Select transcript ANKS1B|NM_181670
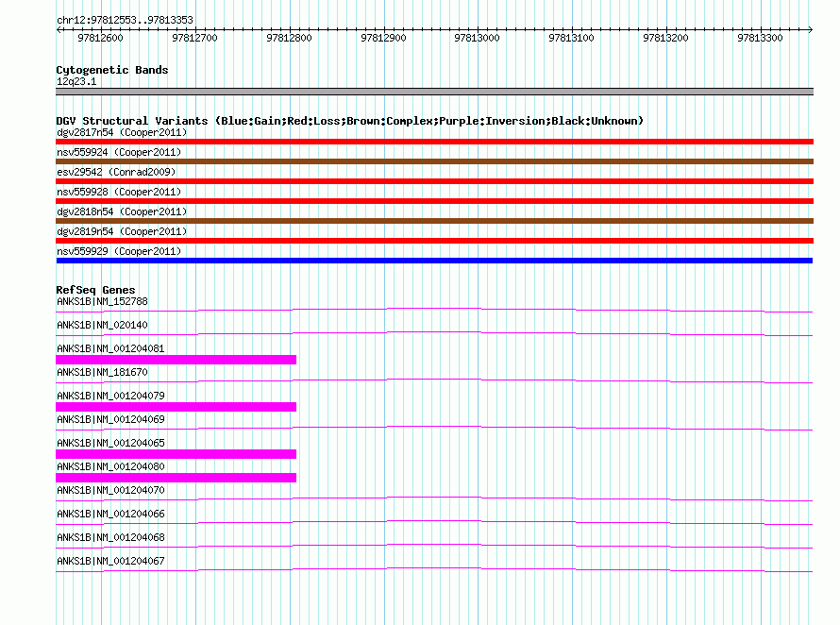This screenshot has width=840, height=625. (102, 372)
